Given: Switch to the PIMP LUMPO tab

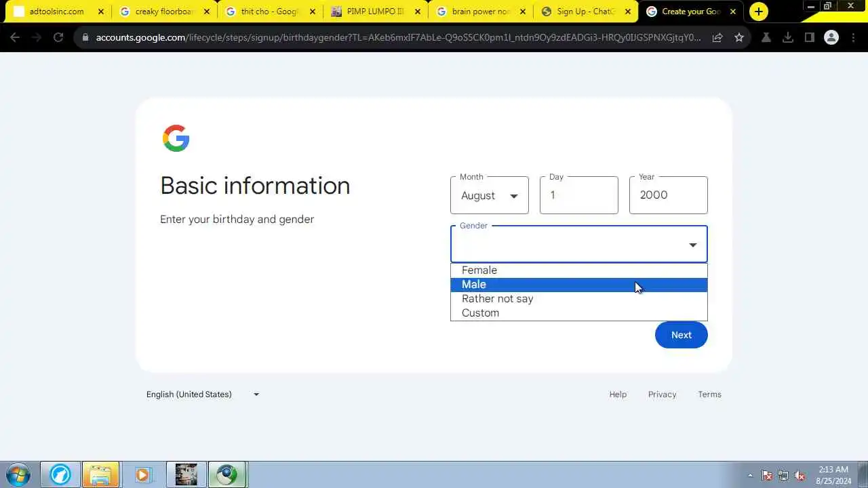Looking at the screenshot, I should pos(375,12).
